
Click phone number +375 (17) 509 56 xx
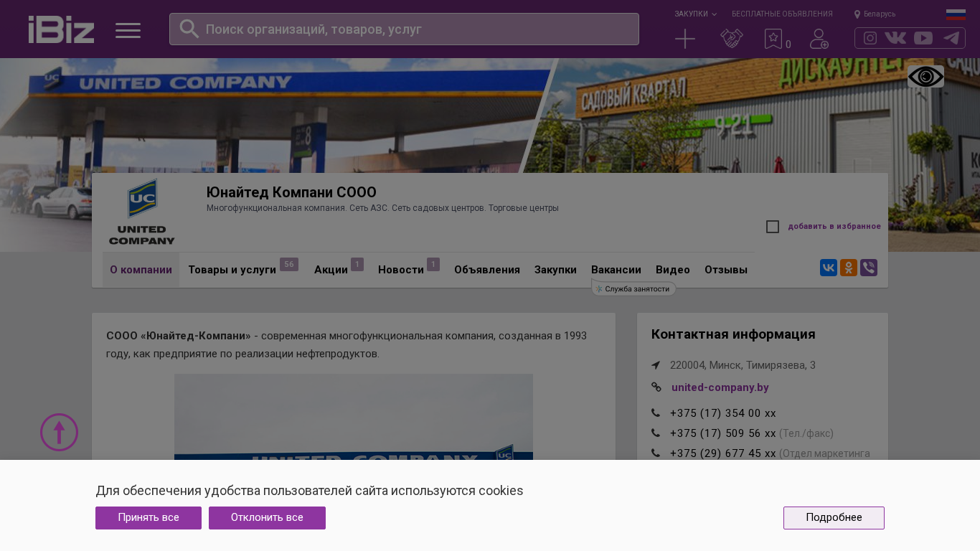tap(723, 433)
